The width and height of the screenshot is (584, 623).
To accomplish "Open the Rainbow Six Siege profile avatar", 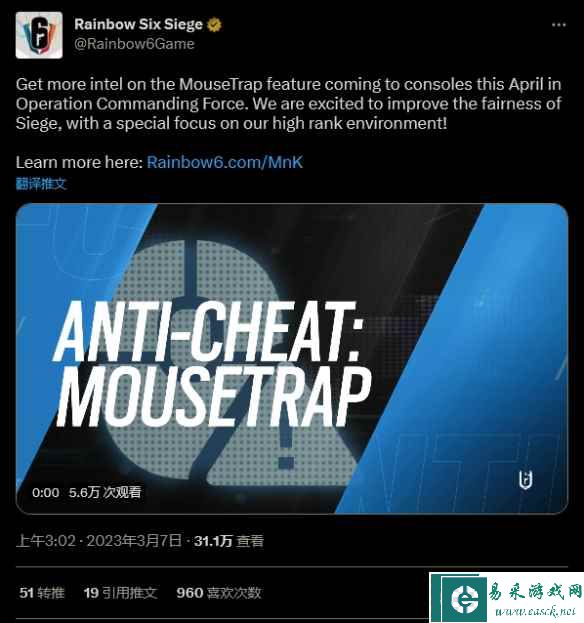I will pos(39,35).
